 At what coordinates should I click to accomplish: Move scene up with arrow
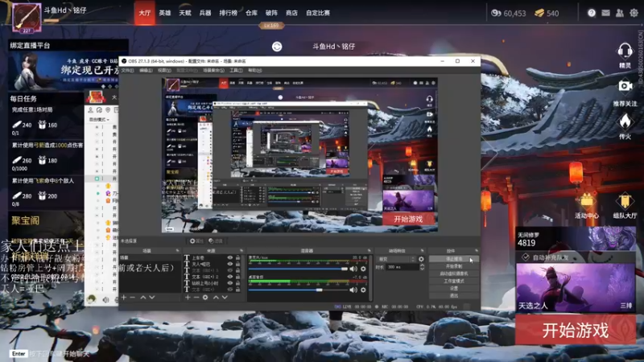pyautogui.click(x=143, y=297)
